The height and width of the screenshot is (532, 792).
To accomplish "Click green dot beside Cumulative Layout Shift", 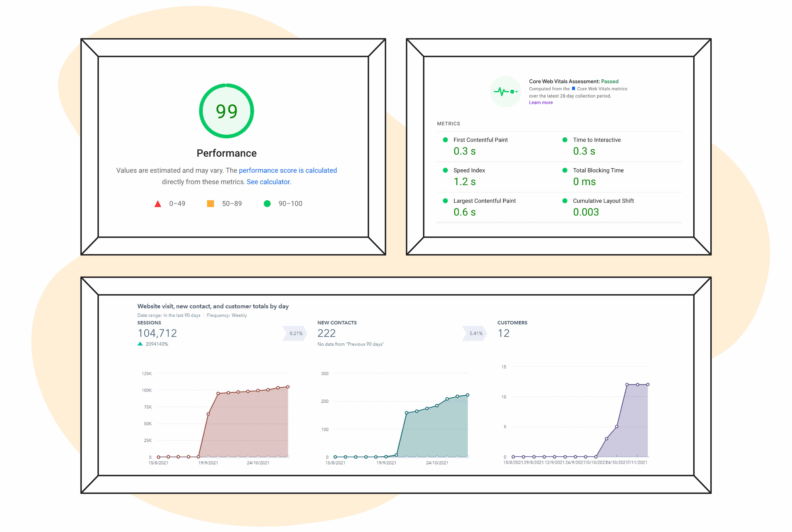I will tap(565, 201).
